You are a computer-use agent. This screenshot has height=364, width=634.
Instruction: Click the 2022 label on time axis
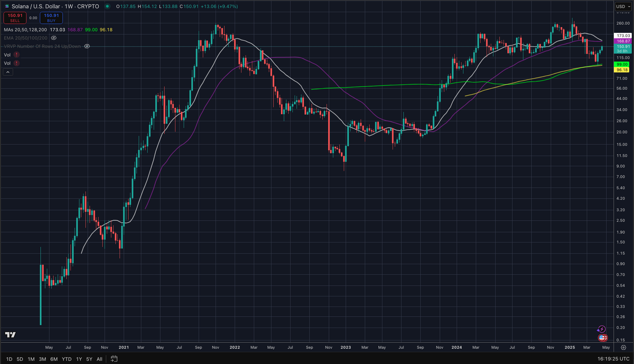click(x=235, y=347)
